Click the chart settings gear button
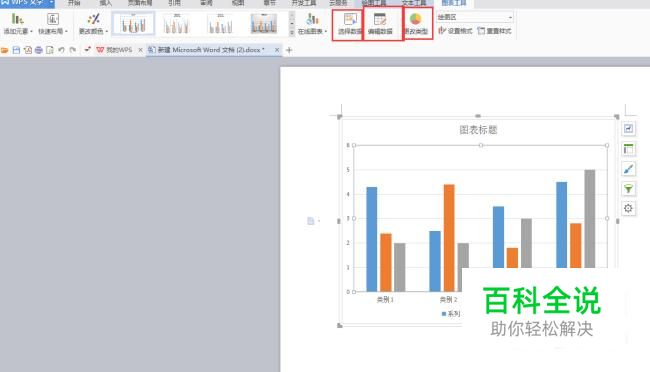This screenshot has height=372, width=650. pyautogui.click(x=628, y=208)
